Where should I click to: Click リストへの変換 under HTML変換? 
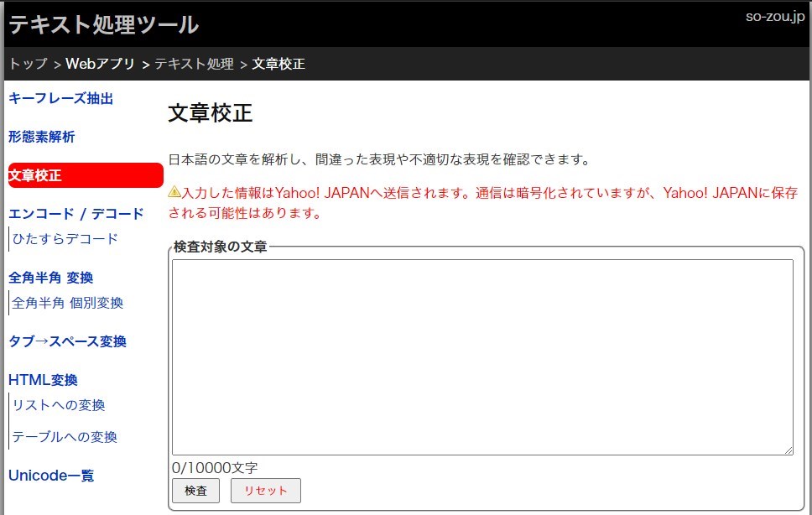pyautogui.click(x=59, y=405)
